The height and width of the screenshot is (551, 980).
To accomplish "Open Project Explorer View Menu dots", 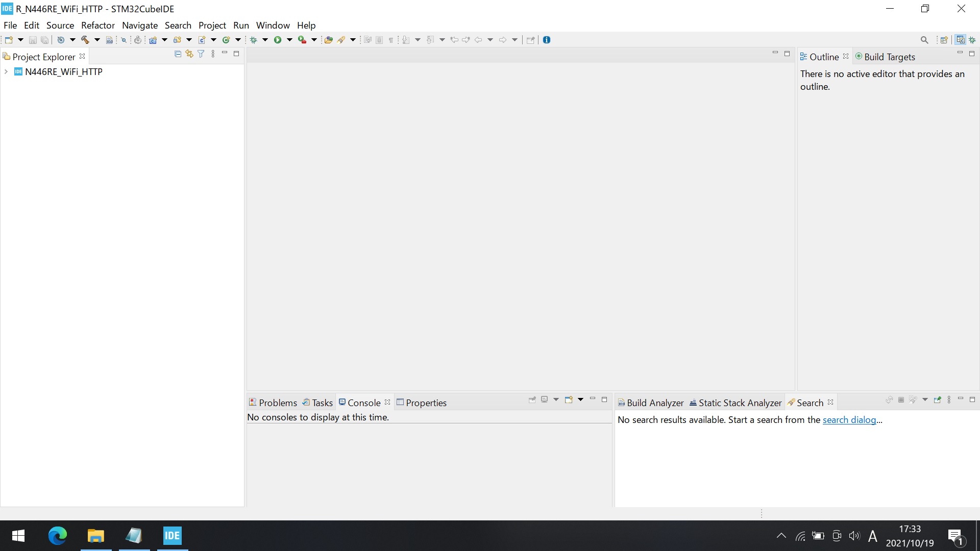I will point(213,54).
